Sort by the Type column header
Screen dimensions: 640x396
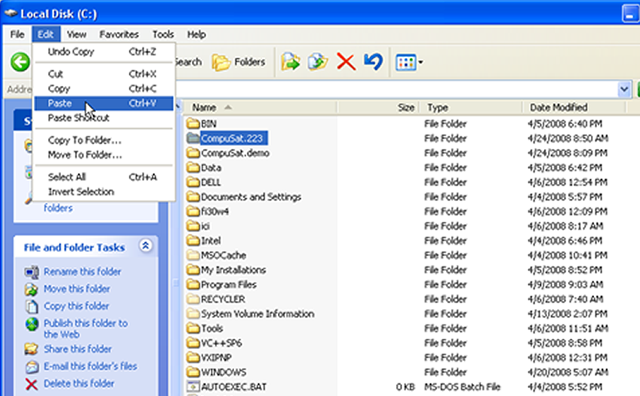point(471,107)
